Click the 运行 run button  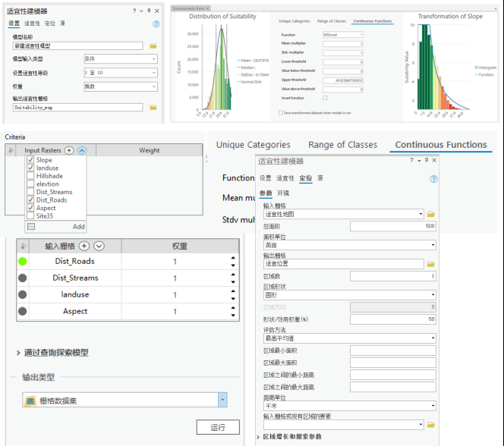[x=218, y=427]
